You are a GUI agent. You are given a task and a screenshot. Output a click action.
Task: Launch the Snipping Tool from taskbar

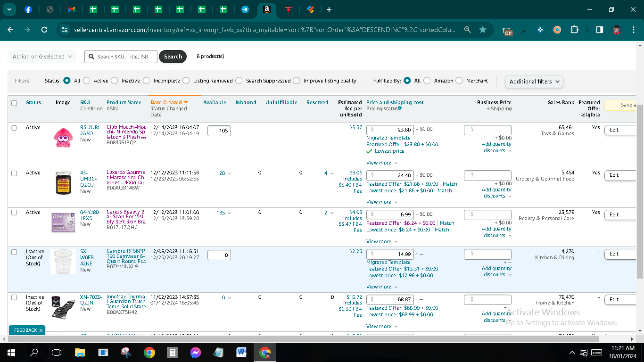(126, 352)
